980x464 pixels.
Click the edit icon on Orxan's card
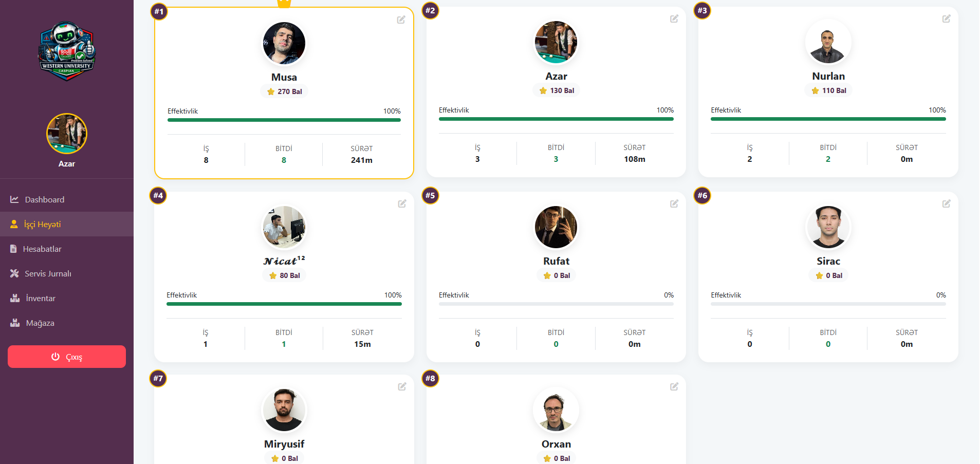[x=674, y=387]
